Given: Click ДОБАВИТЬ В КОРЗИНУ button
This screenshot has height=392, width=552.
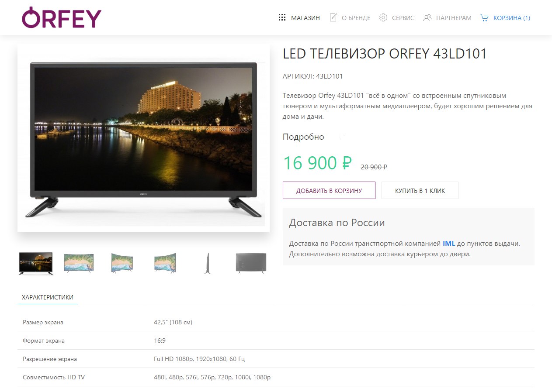Looking at the screenshot, I should tap(329, 190).
